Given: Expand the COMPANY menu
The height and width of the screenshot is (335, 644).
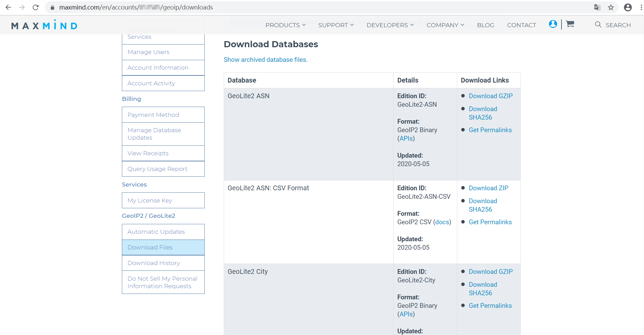Looking at the screenshot, I should [445, 25].
